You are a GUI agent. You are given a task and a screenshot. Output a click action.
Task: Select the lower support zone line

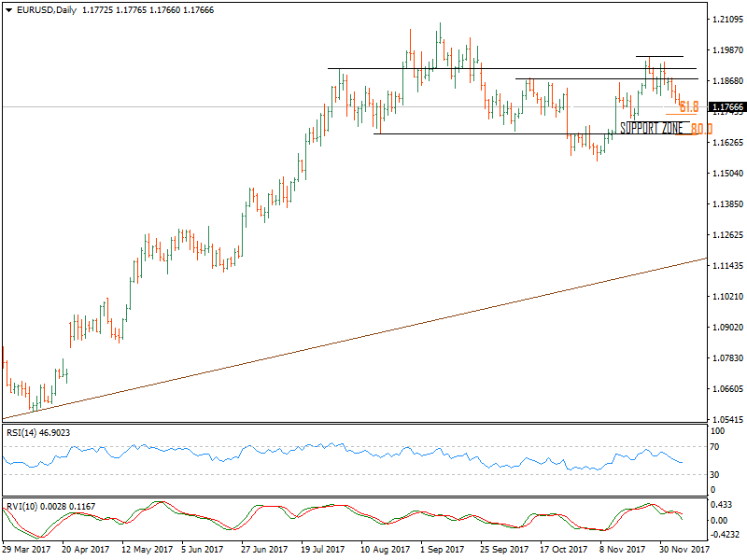click(x=467, y=135)
